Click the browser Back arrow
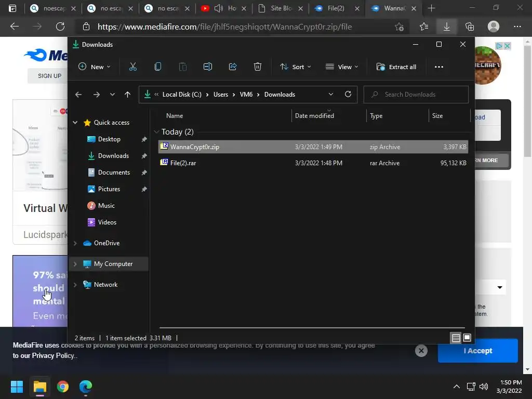Image resolution: width=532 pixels, height=399 pixels. (15, 26)
